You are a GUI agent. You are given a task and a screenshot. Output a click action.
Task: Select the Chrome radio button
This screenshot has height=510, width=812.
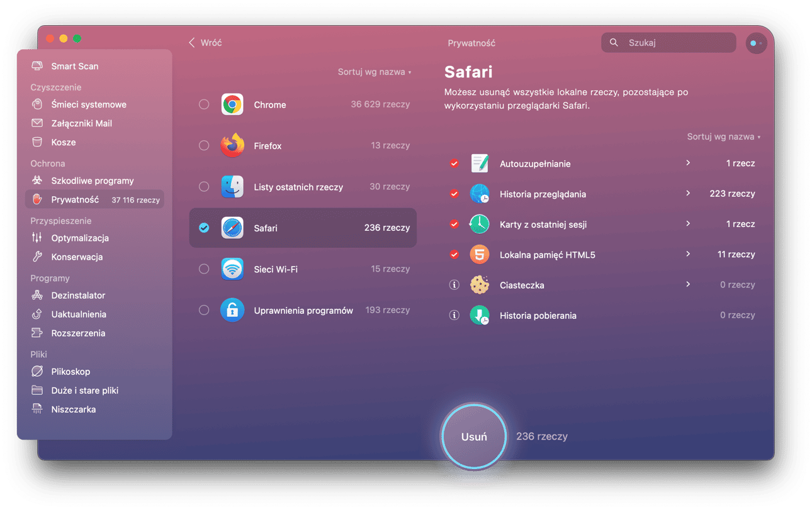coord(204,104)
